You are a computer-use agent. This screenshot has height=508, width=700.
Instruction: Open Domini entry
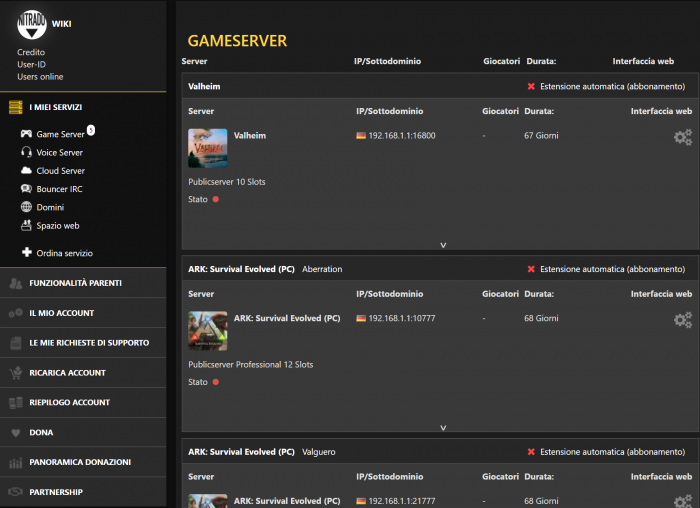click(x=50, y=208)
